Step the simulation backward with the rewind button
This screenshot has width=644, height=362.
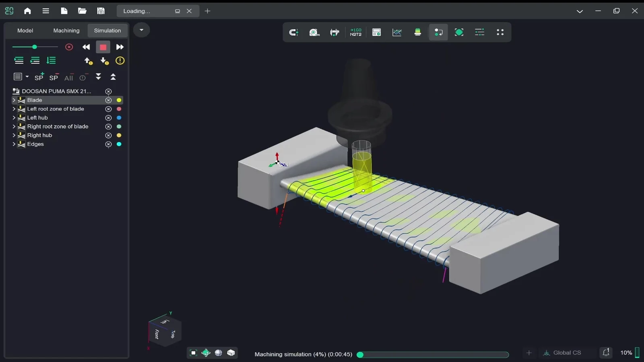tap(86, 47)
